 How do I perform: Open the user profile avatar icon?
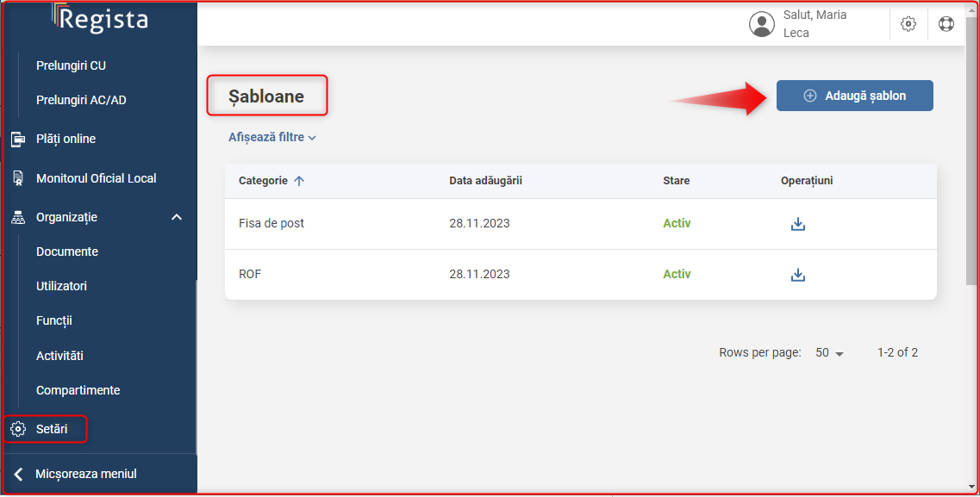[761, 24]
